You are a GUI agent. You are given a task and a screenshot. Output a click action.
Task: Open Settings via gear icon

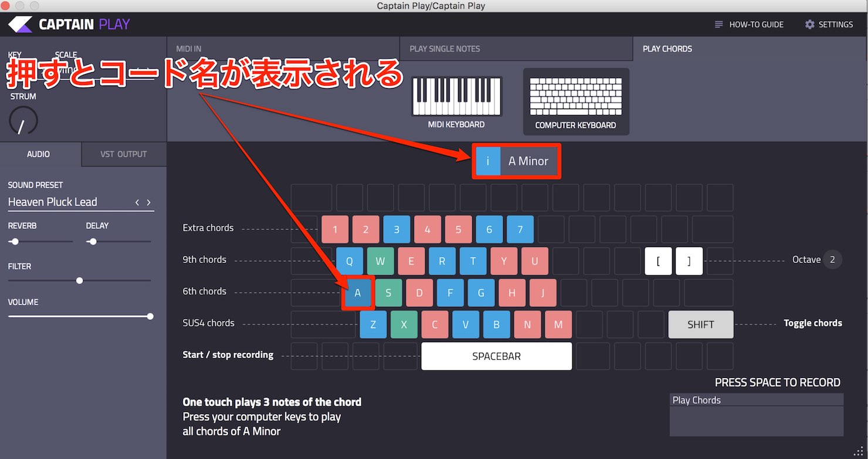coord(810,25)
